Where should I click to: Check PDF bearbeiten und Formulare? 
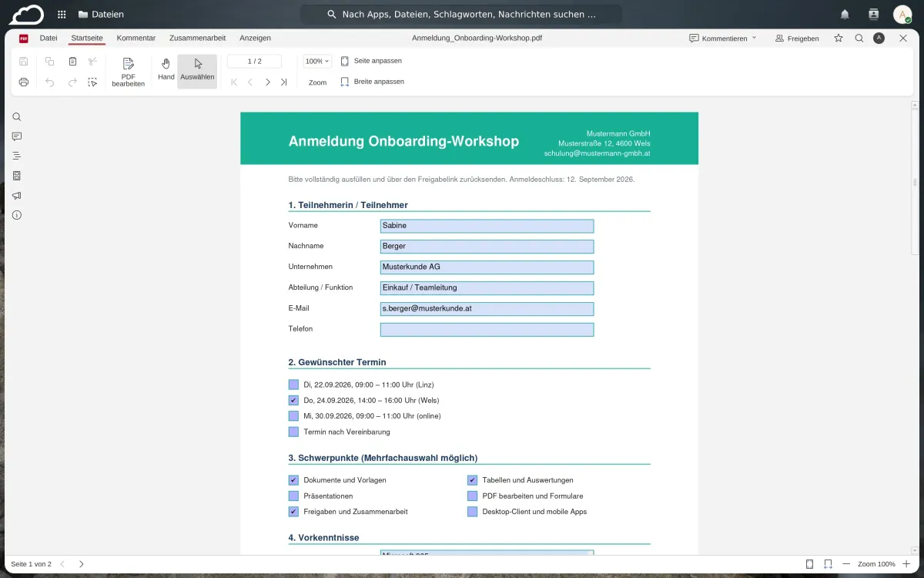473,496
